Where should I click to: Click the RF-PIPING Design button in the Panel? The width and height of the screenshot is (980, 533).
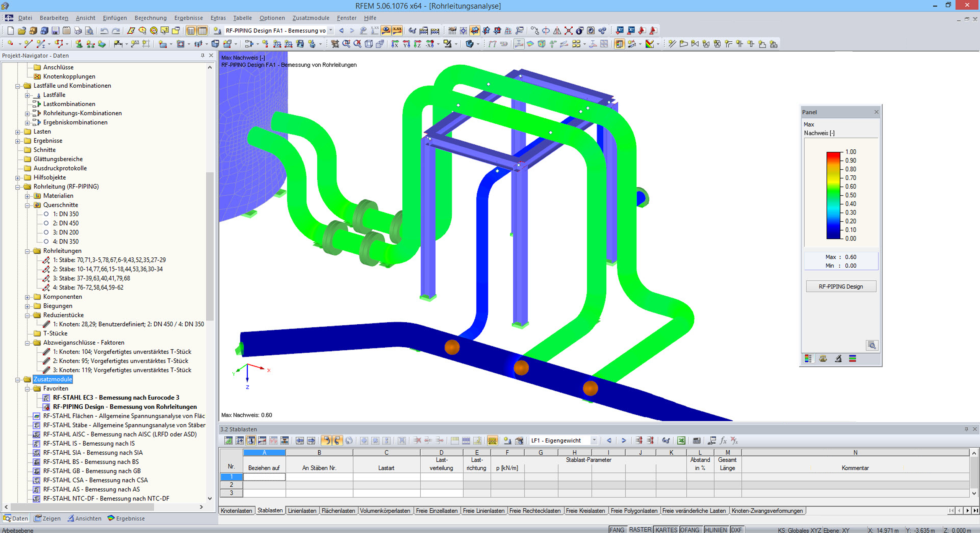click(x=841, y=286)
